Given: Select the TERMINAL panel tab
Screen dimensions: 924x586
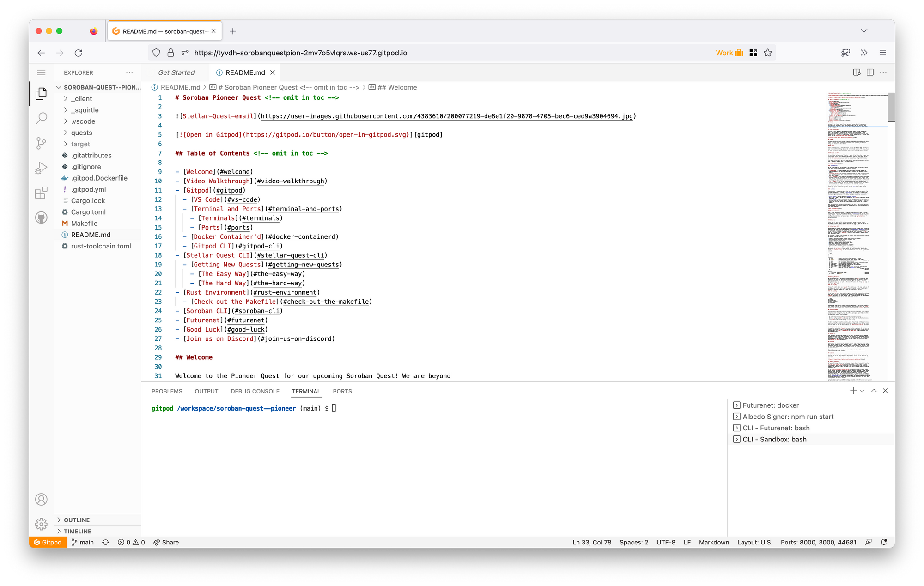Looking at the screenshot, I should 306,391.
